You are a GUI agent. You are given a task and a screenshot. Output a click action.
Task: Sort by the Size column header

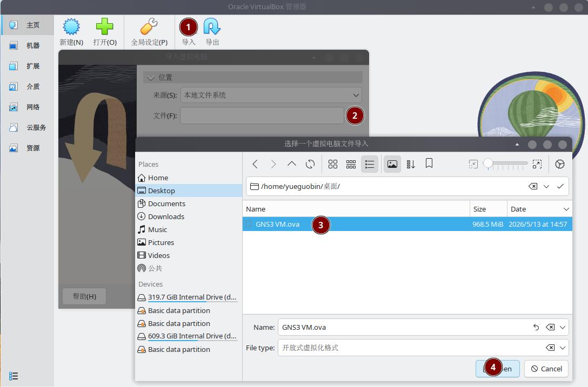pyautogui.click(x=488, y=209)
